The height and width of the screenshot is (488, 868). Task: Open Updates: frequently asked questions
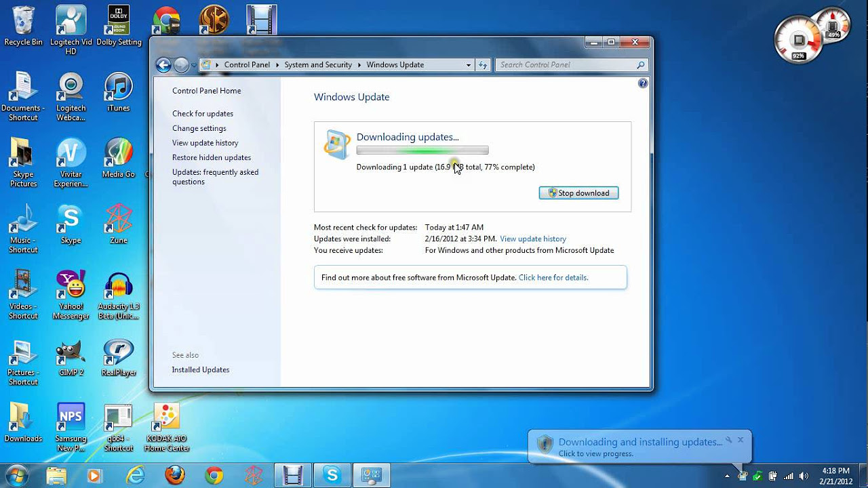pyautogui.click(x=215, y=177)
